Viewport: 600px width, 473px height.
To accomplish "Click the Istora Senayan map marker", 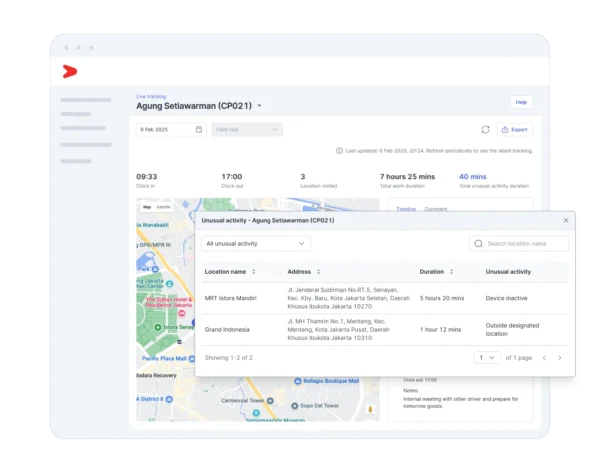I will [158, 327].
